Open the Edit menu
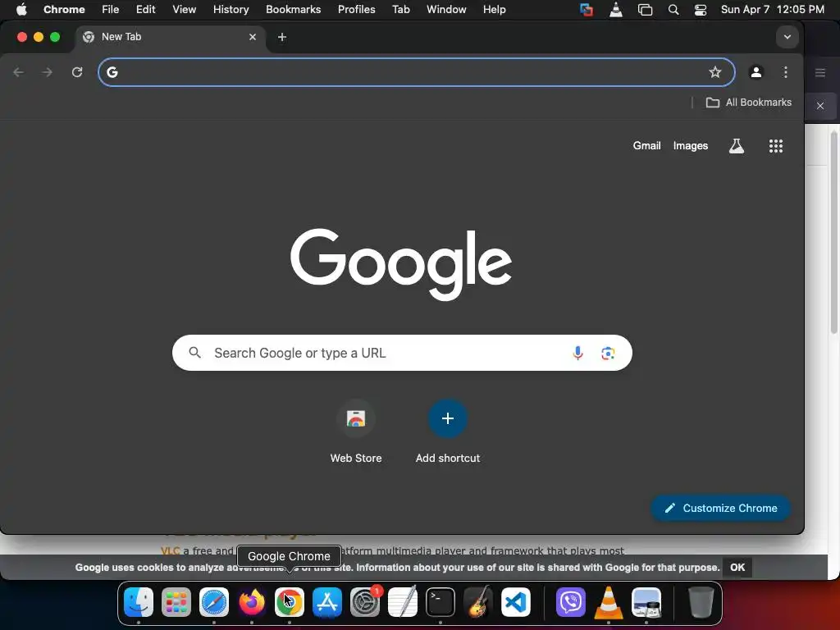The width and height of the screenshot is (840, 630). click(146, 10)
